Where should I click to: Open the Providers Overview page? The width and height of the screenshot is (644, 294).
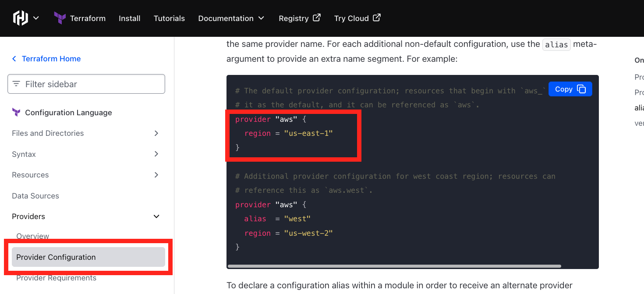33,236
